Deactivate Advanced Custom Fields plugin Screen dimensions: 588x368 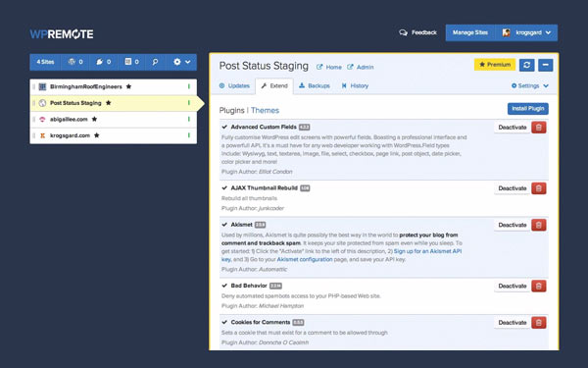click(513, 128)
